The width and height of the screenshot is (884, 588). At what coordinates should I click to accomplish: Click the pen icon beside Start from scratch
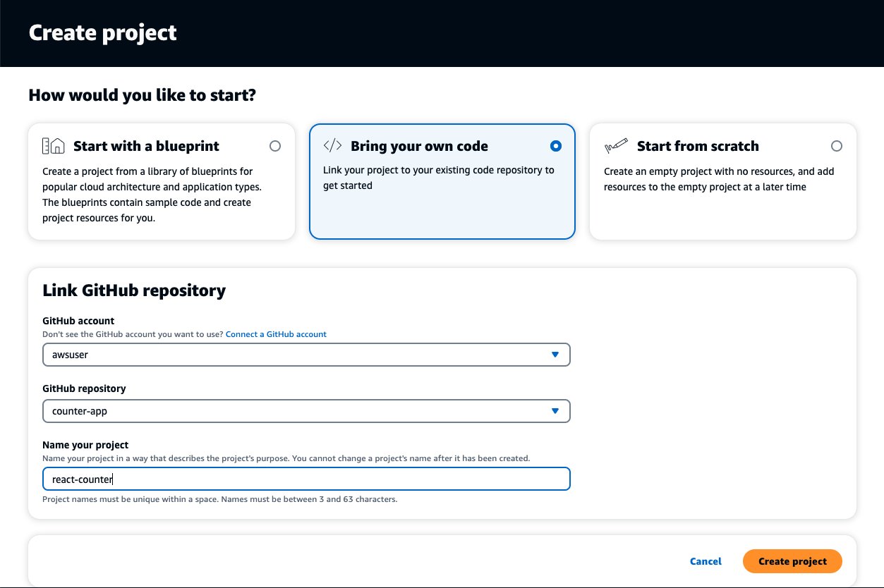click(x=616, y=146)
